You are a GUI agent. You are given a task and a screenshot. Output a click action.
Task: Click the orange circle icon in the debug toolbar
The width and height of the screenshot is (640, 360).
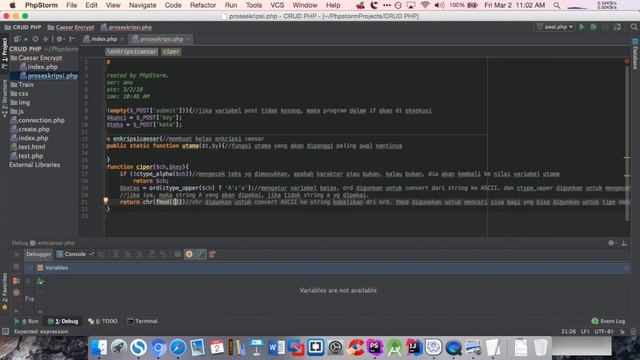pyautogui.click(x=189, y=254)
